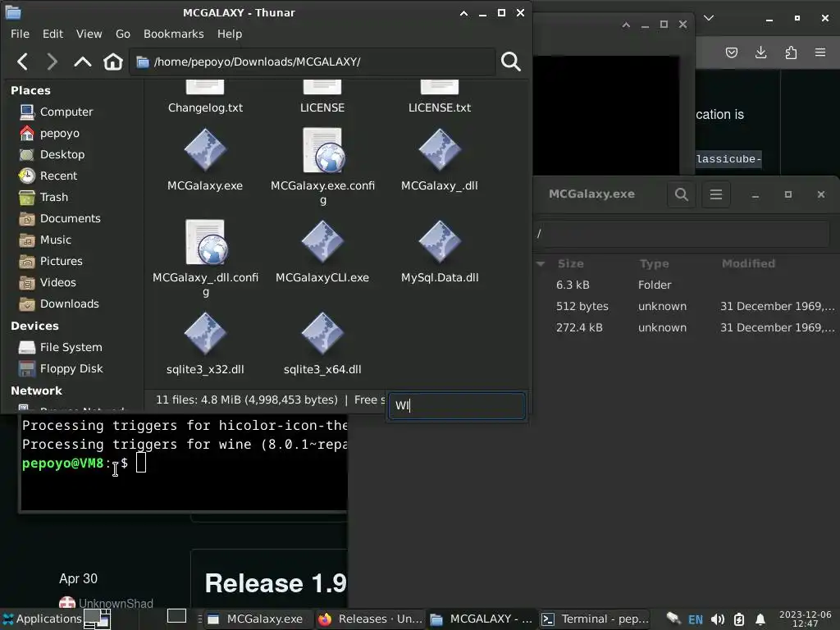This screenshot has width=840, height=630.
Task: Switch to Firefox Releases taskbar window
Action: tap(371, 619)
